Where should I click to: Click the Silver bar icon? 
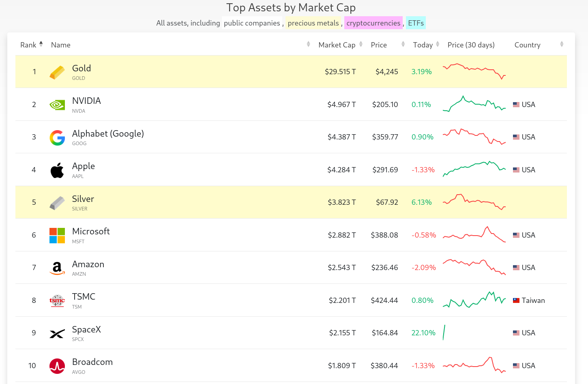57,203
